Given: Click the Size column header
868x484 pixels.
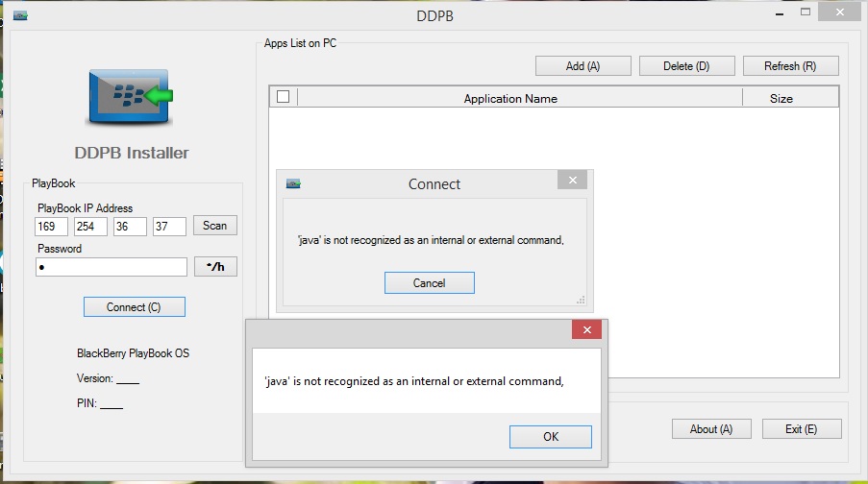Looking at the screenshot, I should (x=781, y=98).
